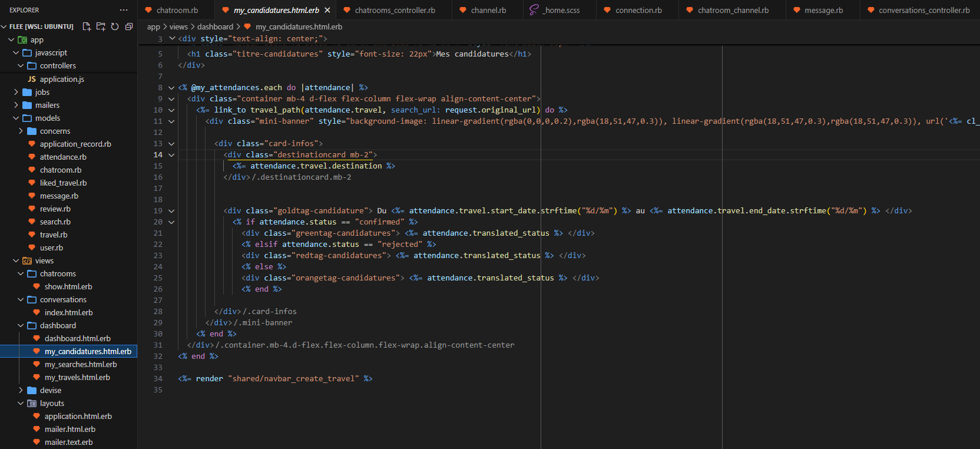Open my_searches.html.erb in explorer

[x=81, y=364]
